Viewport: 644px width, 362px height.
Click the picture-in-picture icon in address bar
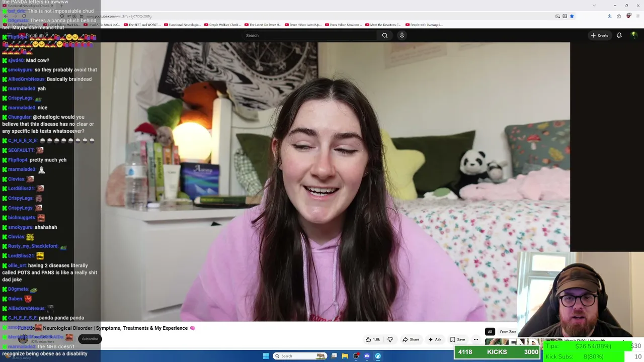pyautogui.click(x=557, y=16)
